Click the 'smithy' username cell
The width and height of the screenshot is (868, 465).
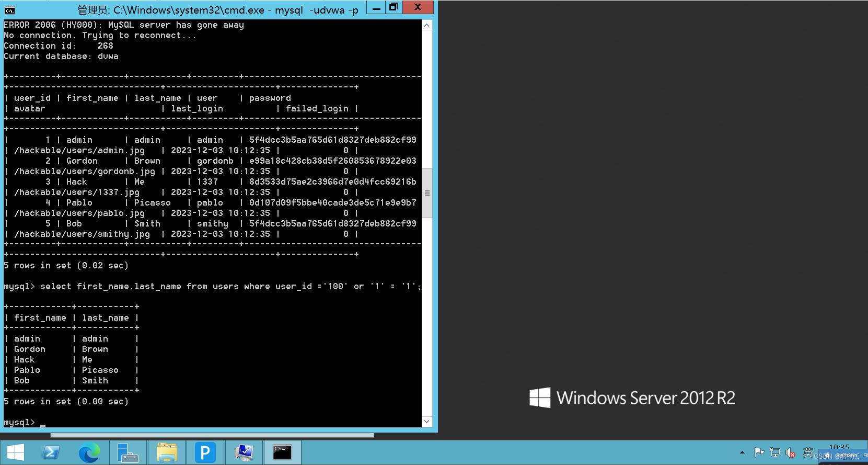pos(213,224)
